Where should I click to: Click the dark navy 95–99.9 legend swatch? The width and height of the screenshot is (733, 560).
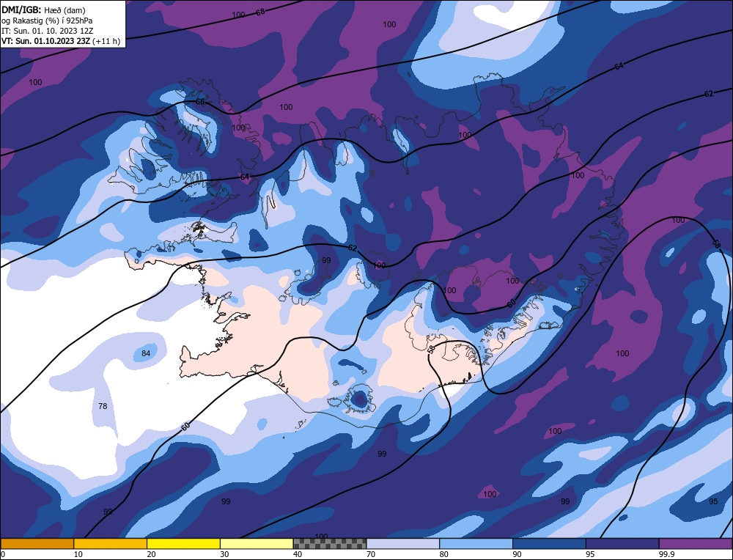[x=622, y=543]
